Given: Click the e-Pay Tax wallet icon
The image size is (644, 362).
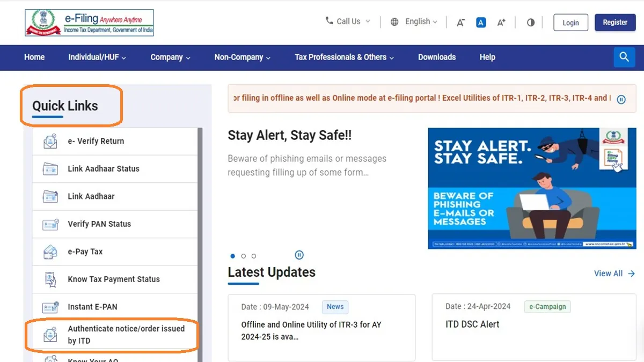Looking at the screenshot, I should [x=50, y=252].
